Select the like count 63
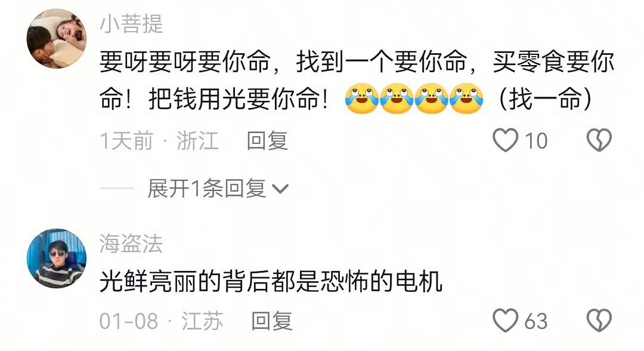 [536, 321]
